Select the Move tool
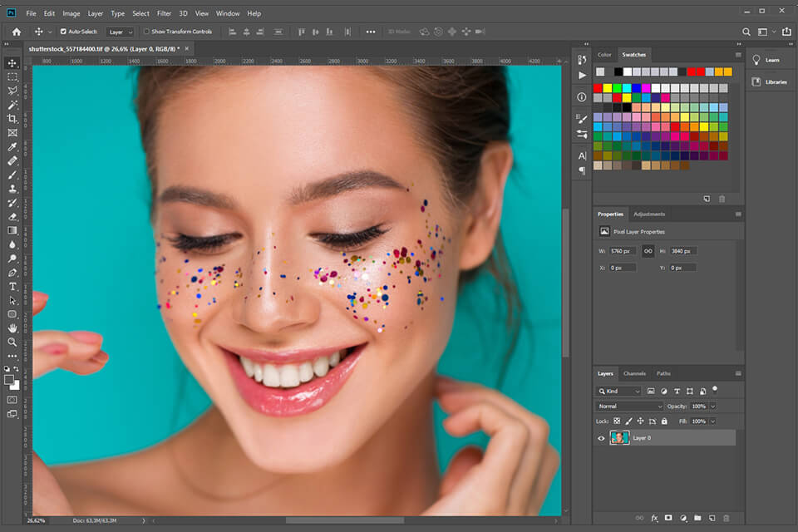This screenshot has width=798, height=532. point(12,62)
